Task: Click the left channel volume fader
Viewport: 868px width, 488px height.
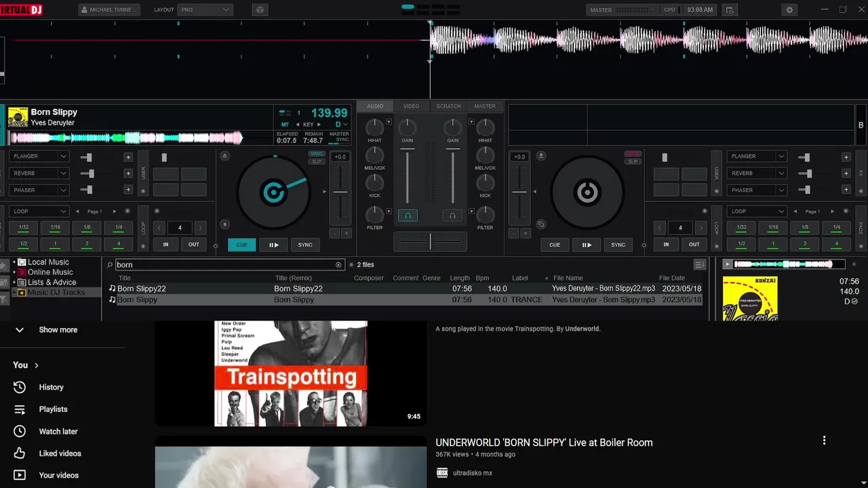Action: pyautogui.click(x=408, y=176)
